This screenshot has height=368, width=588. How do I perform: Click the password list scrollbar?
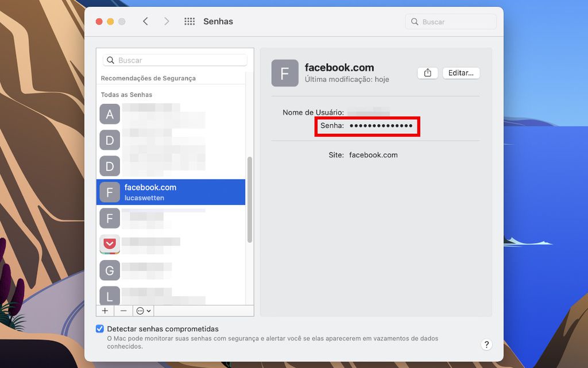point(250,200)
